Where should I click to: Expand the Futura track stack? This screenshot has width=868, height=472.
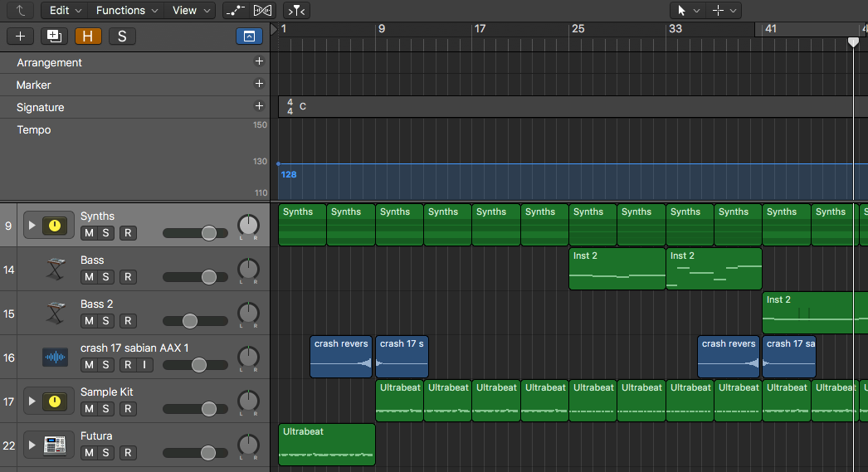click(32, 445)
